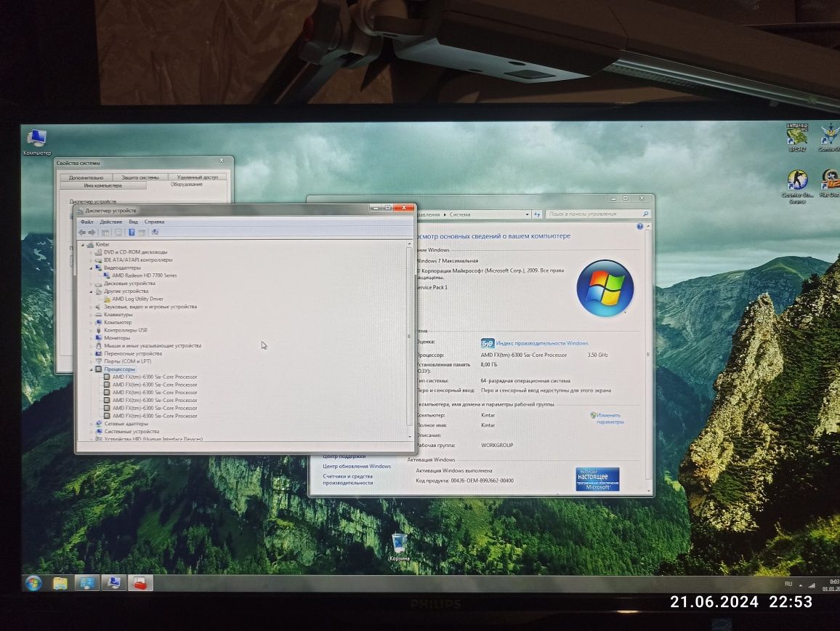Select the Контроллеры USB category icon
The image size is (840, 631).
pos(99,330)
